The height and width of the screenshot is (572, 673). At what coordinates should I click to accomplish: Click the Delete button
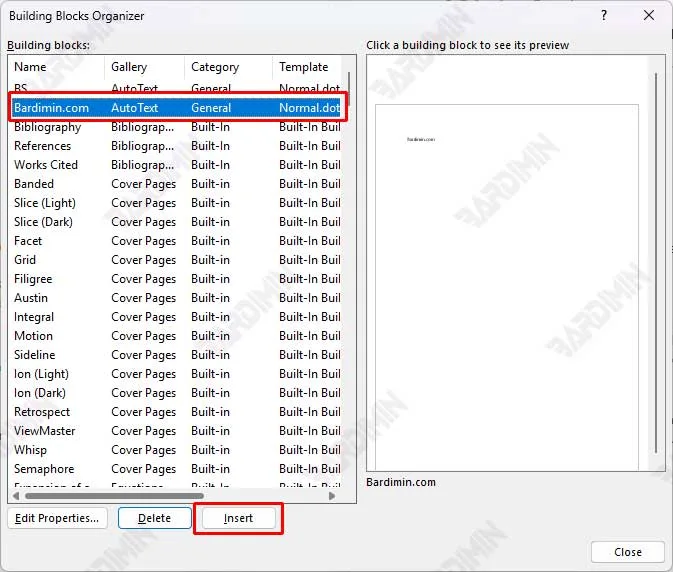click(x=155, y=518)
